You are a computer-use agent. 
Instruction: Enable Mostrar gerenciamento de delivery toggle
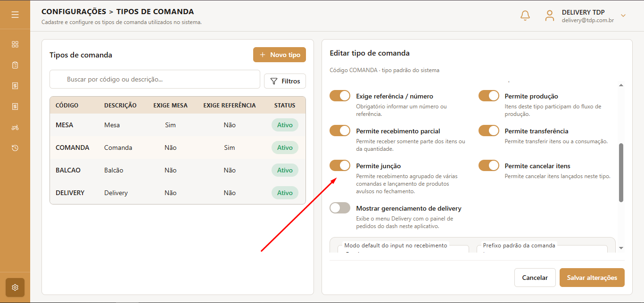click(x=340, y=208)
